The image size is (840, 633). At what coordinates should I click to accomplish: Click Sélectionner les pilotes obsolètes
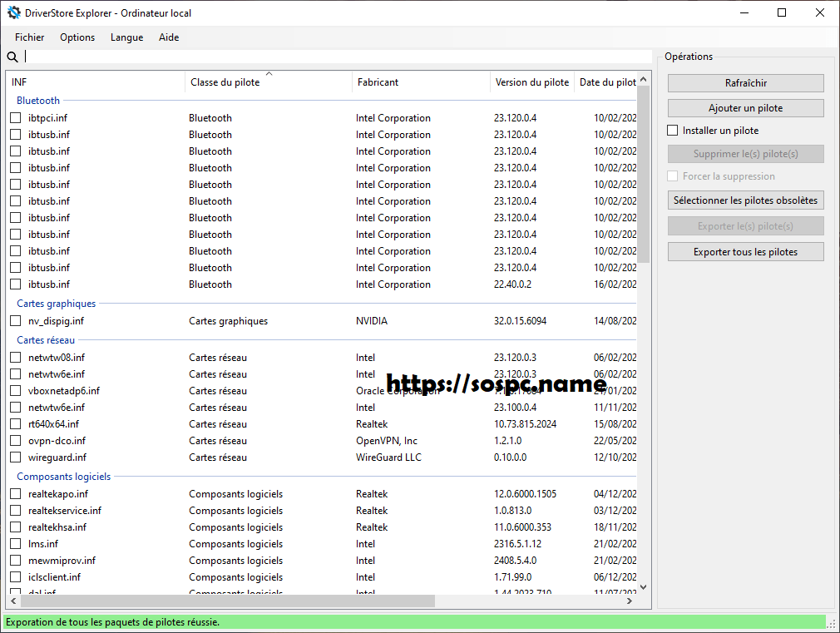(745, 200)
